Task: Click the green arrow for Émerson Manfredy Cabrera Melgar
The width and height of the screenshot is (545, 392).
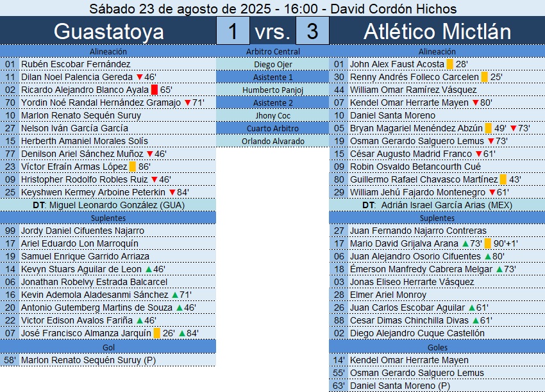Action: (x=498, y=269)
